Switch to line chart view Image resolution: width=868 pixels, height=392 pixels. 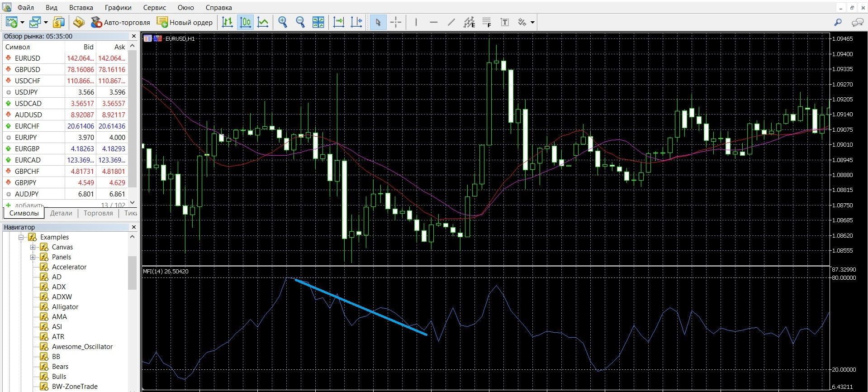coord(263,22)
